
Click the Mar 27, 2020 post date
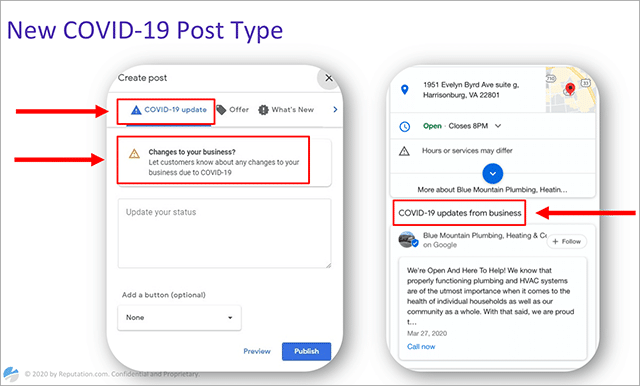(x=427, y=333)
